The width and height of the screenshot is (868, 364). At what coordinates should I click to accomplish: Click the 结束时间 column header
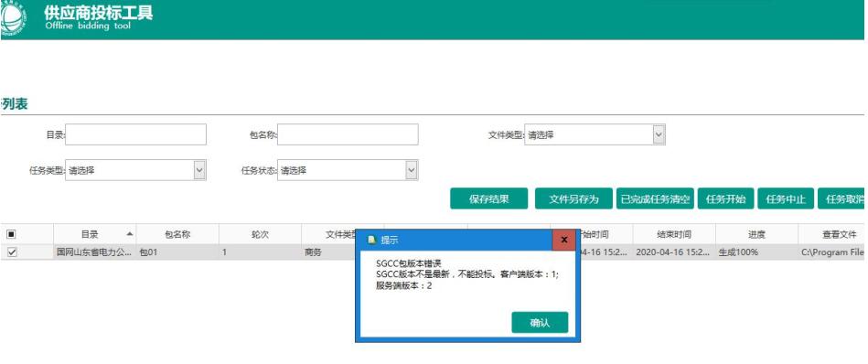pos(674,234)
